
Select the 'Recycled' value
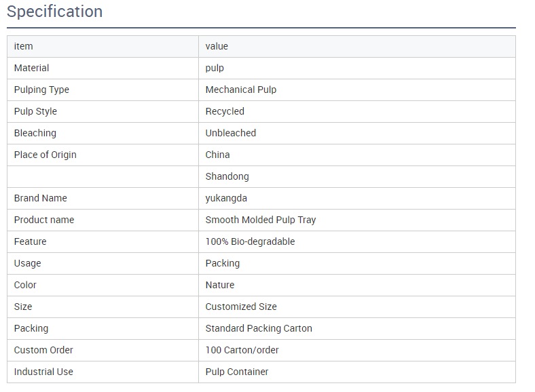tap(225, 111)
